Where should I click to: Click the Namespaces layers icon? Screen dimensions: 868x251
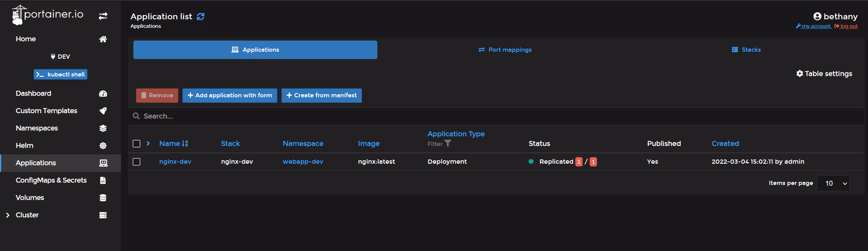[x=103, y=128]
